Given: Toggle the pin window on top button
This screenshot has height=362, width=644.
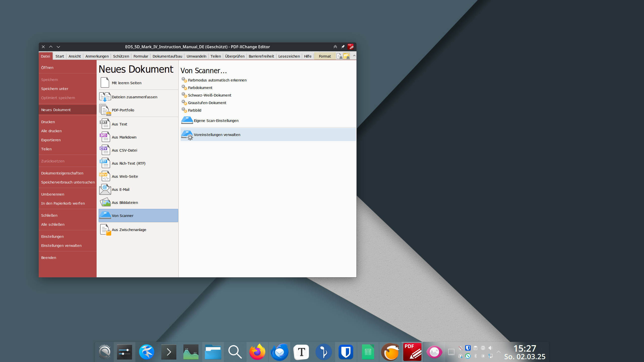Looking at the screenshot, I should pos(343,47).
